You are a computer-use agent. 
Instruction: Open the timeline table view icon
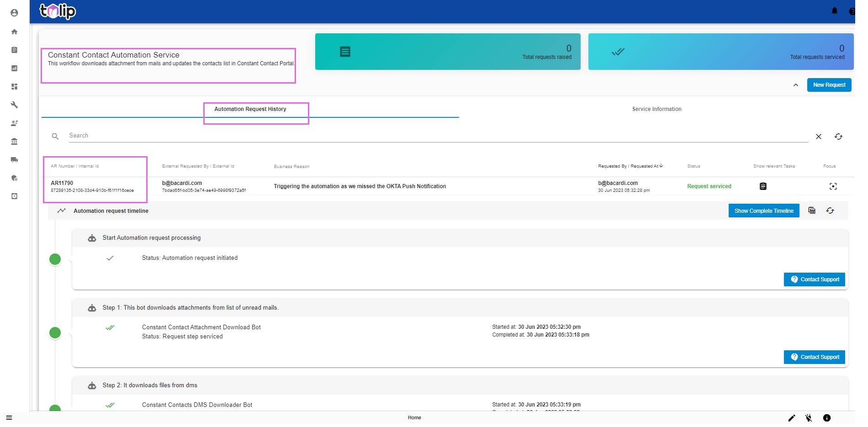812,211
